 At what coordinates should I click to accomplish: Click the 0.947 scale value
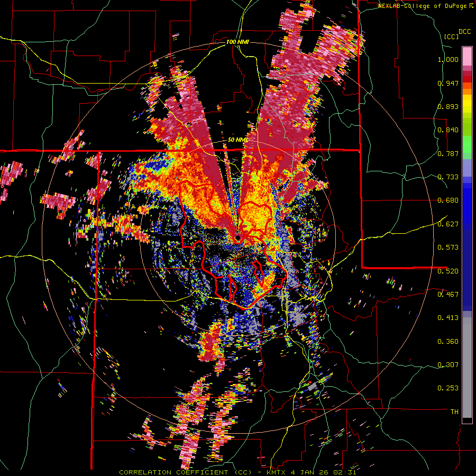click(x=448, y=83)
